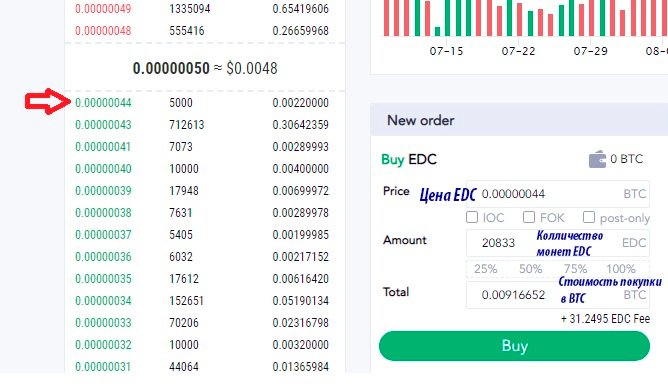This screenshot has width=668, height=387.
Task: Click the New order panel header
Action: coord(519,120)
